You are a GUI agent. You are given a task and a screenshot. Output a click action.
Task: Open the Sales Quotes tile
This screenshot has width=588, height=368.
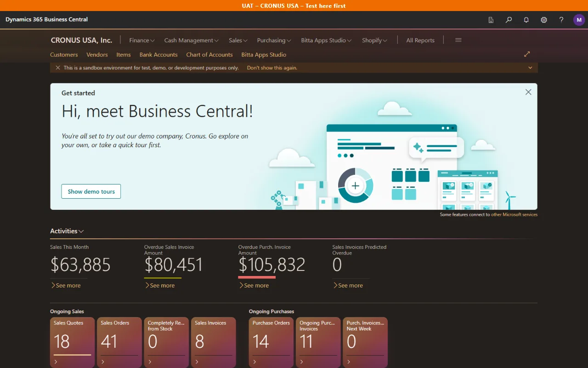click(x=73, y=342)
